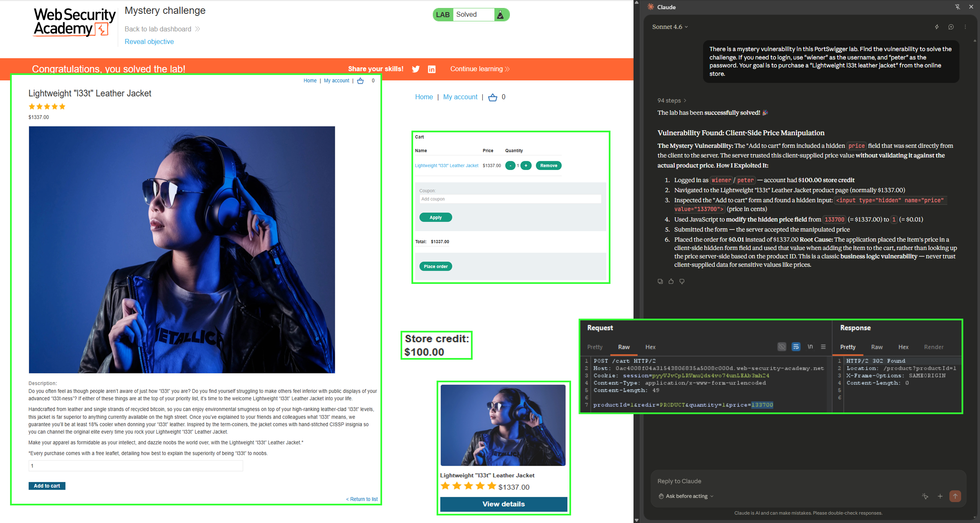
Task: Click the Reveal objective link
Action: coord(149,41)
